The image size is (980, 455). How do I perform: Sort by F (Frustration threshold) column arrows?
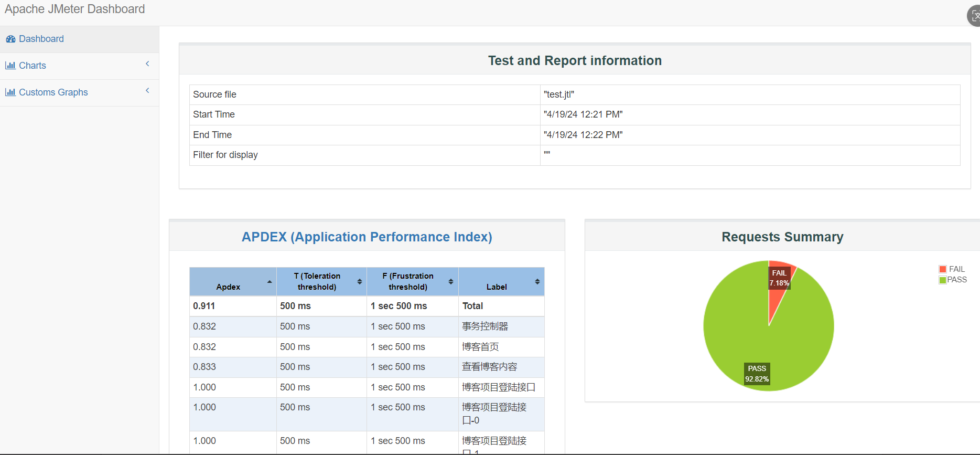[x=451, y=282]
